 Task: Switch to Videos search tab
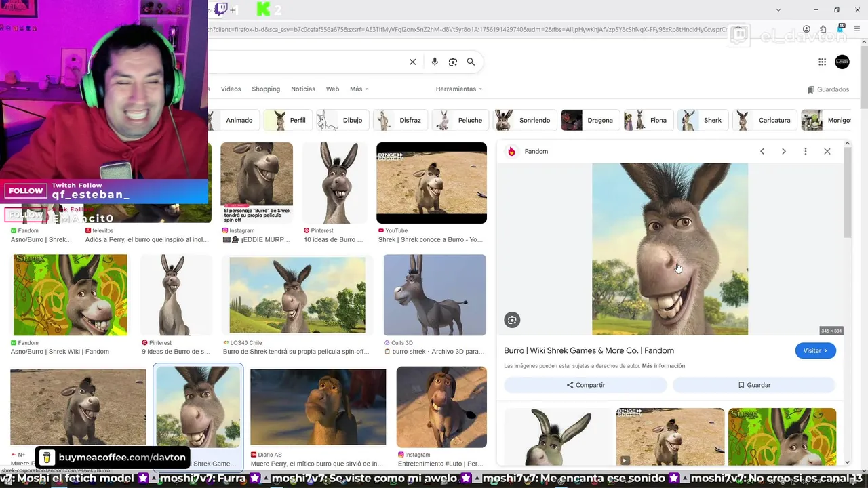point(231,89)
